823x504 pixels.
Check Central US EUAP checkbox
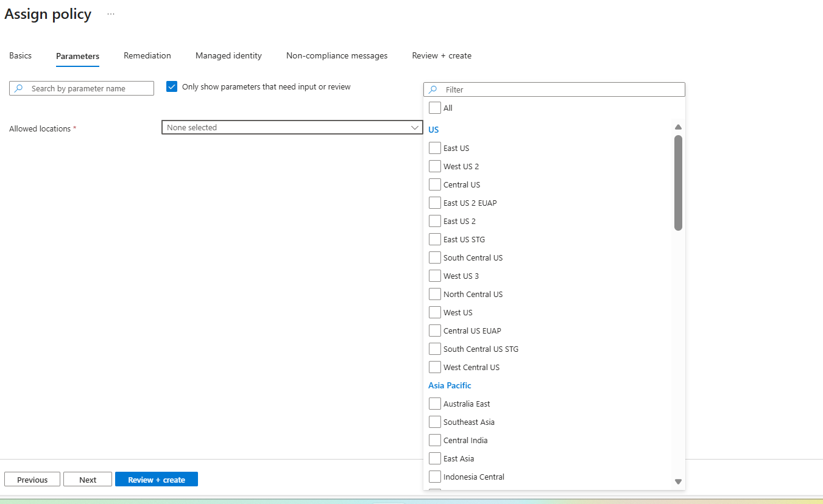(x=435, y=331)
